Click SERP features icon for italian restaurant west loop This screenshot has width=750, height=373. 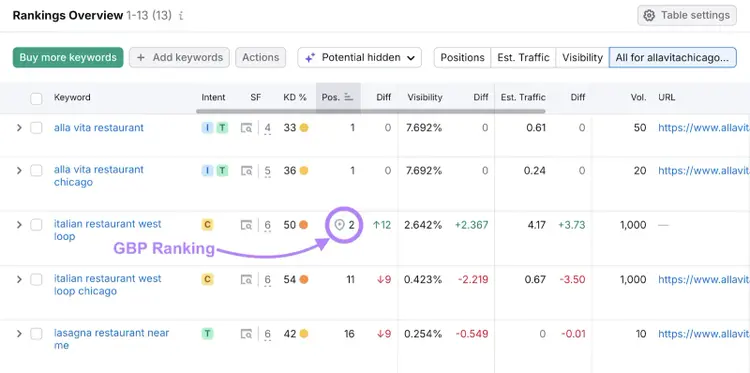click(246, 225)
